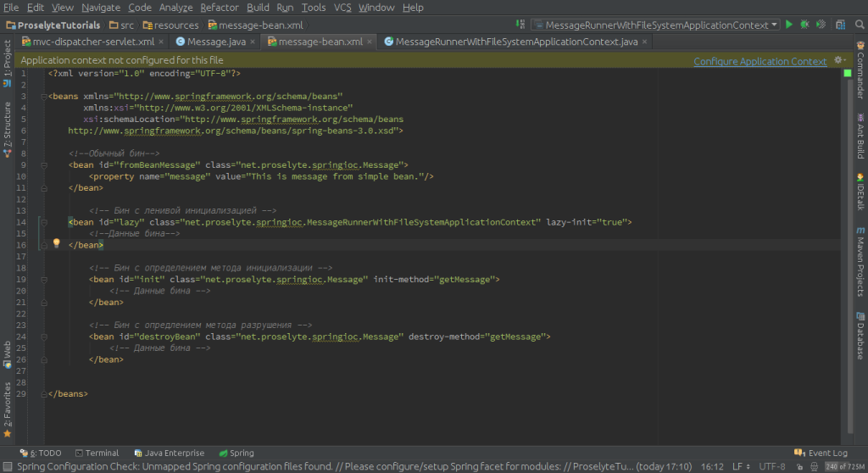Click the light bulb intention icon
This screenshot has width=868, height=473.
[57, 243]
